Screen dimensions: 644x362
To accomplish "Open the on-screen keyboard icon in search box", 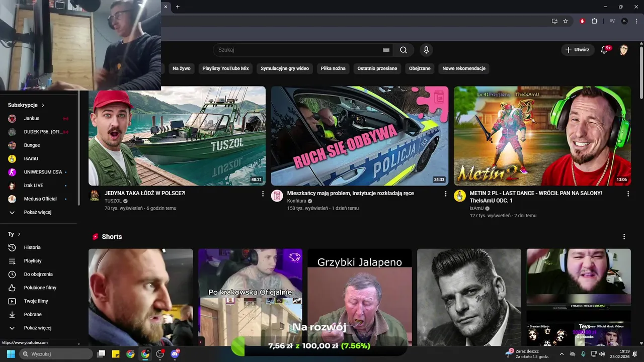I will pyautogui.click(x=386, y=50).
